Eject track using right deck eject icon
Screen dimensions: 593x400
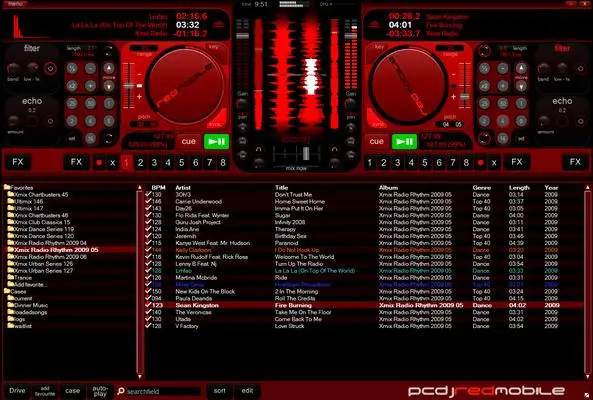[374, 25]
